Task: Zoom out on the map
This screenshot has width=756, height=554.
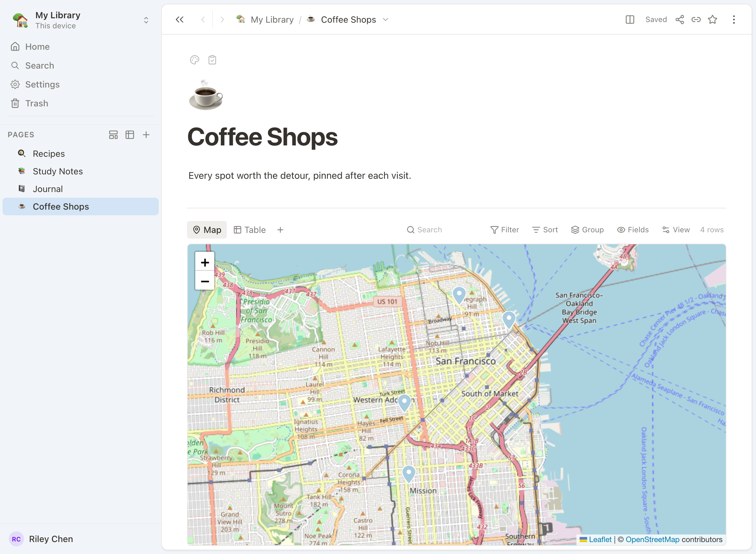Action: pyautogui.click(x=205, y=281)
